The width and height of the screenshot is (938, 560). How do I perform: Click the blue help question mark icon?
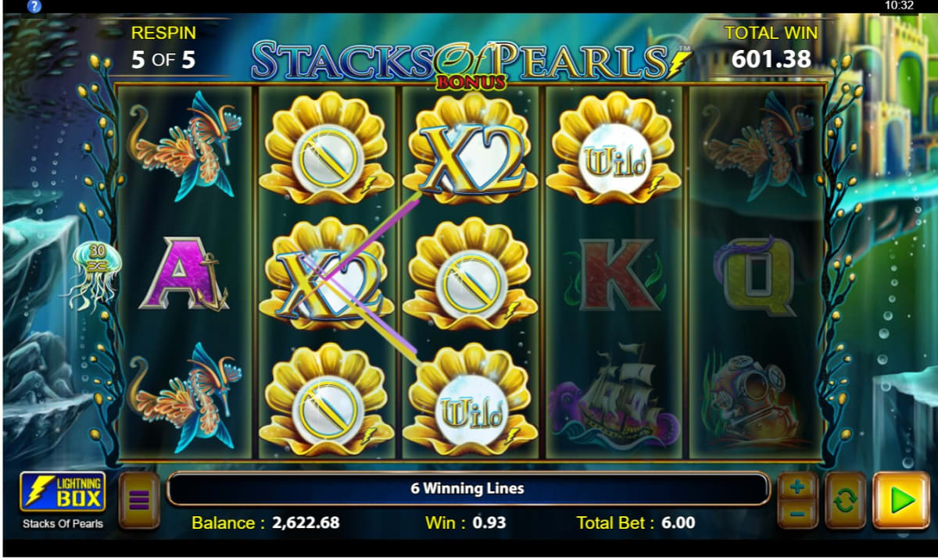(x=34, y=6)
